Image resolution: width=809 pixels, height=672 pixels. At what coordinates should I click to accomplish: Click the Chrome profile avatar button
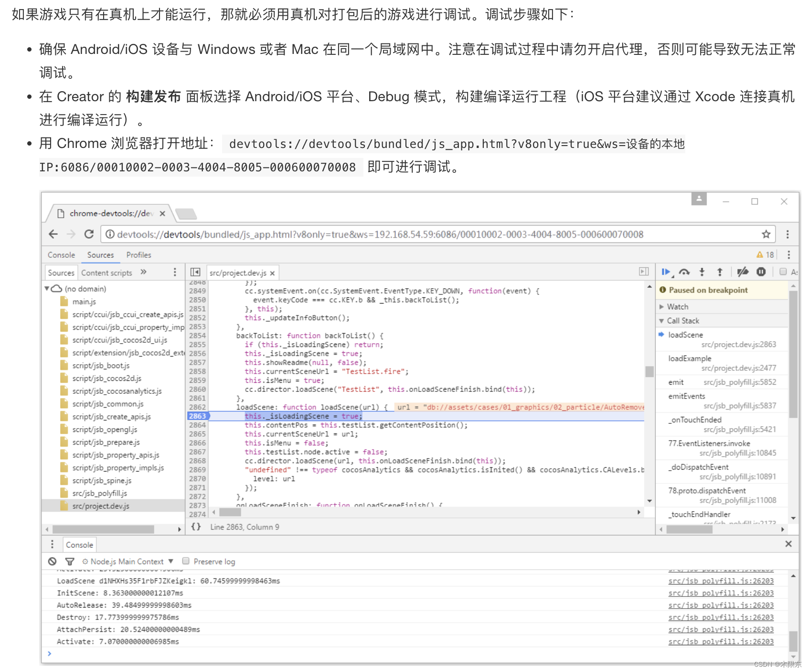pyautogui.click(x=699, y=199)
